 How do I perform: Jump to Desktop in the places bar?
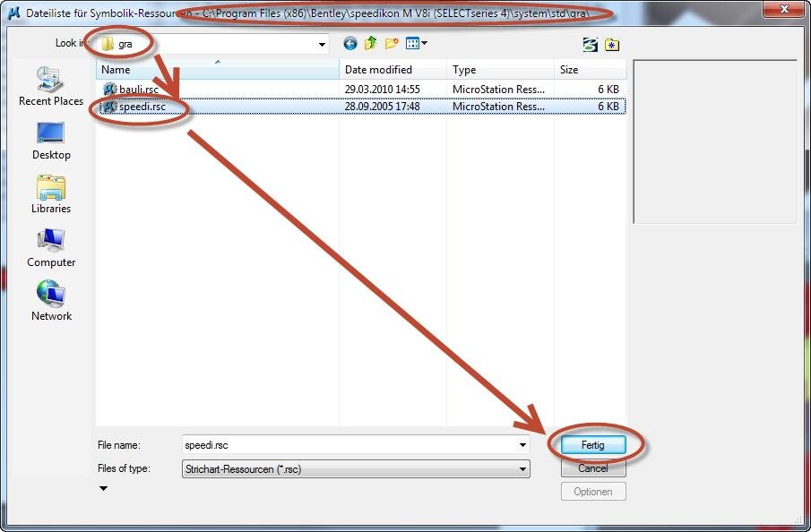click(x=51, y=142)
